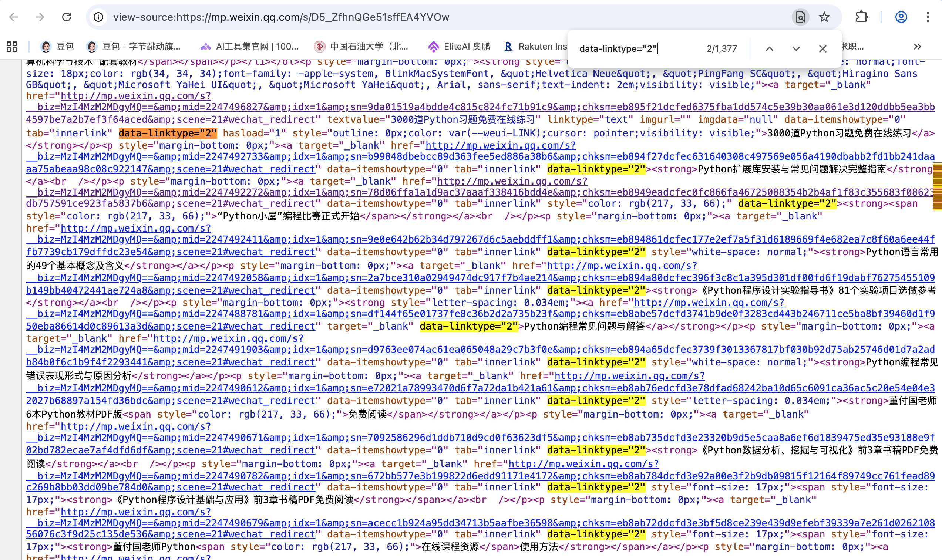The image size is (942, 560).
Task: Open the Chrome three-dot menu
Action: pos(928,17)
